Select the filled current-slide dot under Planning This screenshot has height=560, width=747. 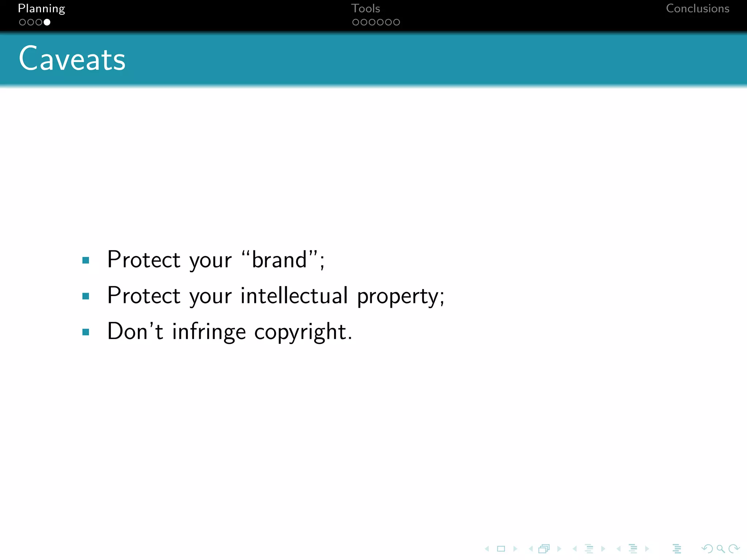point(47,22)
